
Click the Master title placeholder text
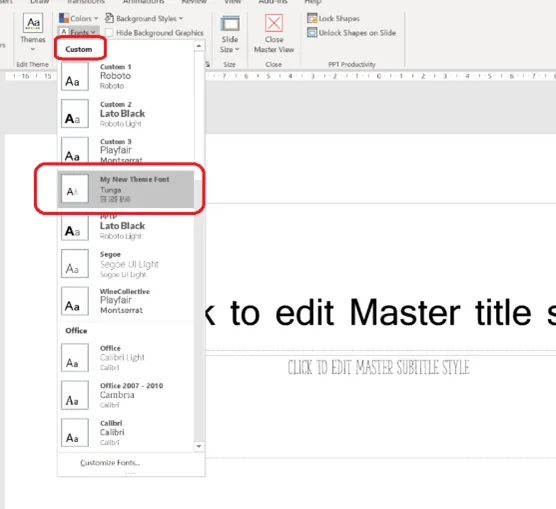[x=380, y=312]
